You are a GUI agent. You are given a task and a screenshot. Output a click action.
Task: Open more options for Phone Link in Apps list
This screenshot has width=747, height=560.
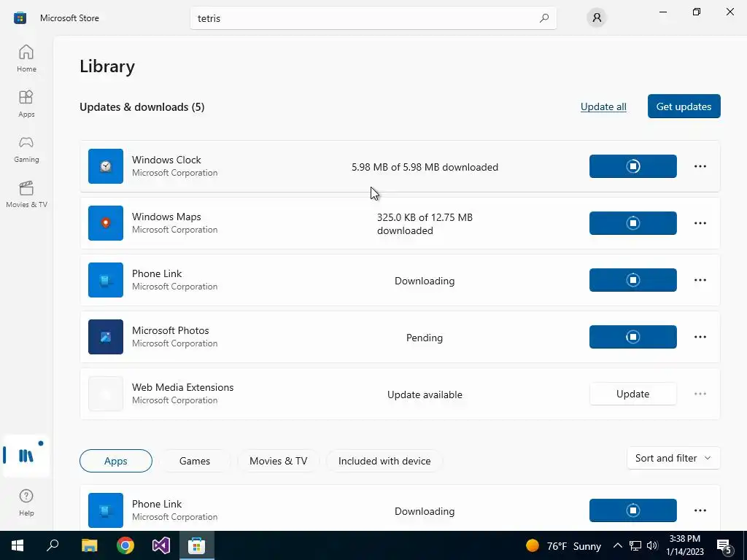[700, 510]
